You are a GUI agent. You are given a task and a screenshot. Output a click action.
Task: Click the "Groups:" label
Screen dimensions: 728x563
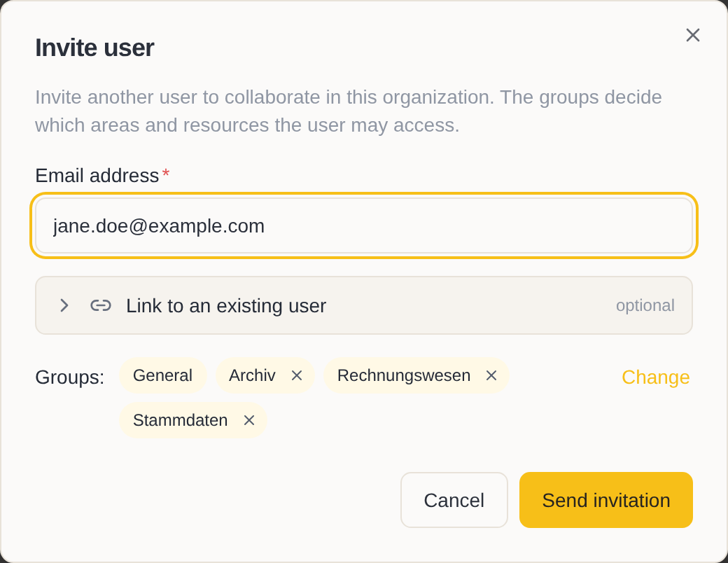coord(70,377)
